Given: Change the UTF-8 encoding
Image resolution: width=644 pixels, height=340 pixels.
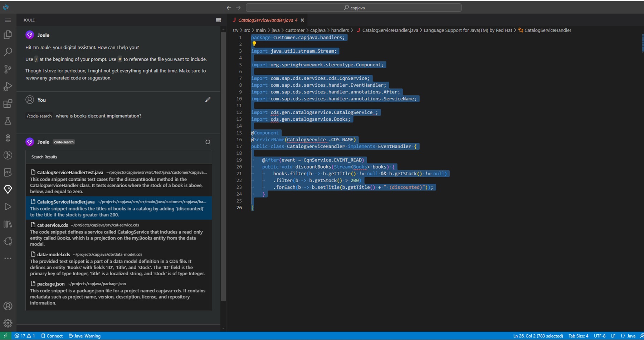Looking at the screenshot, I should click(600, 336).
